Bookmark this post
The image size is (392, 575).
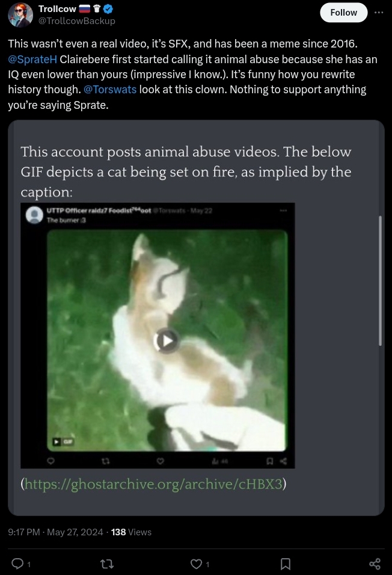[x=286, y=564]
